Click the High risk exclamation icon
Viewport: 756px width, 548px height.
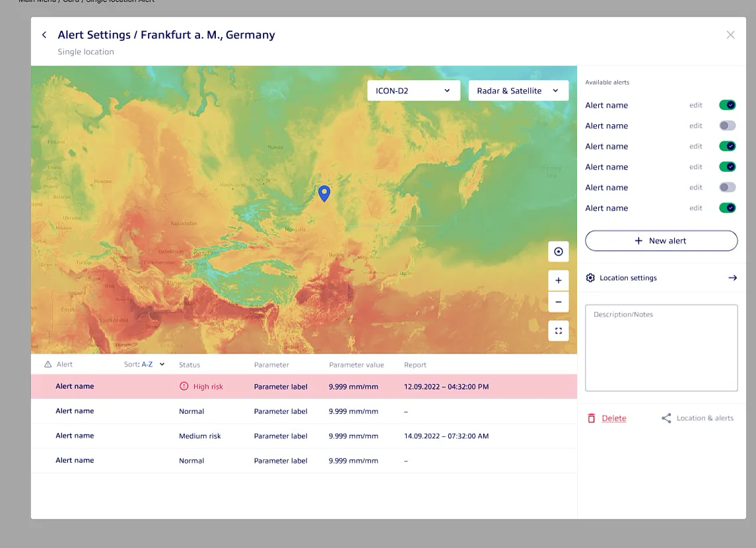tap(184, 386)
